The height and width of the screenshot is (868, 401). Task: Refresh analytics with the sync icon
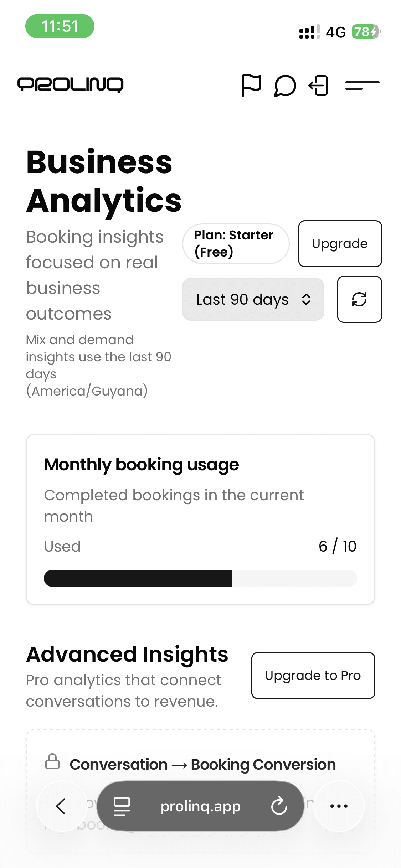[359, 299]
